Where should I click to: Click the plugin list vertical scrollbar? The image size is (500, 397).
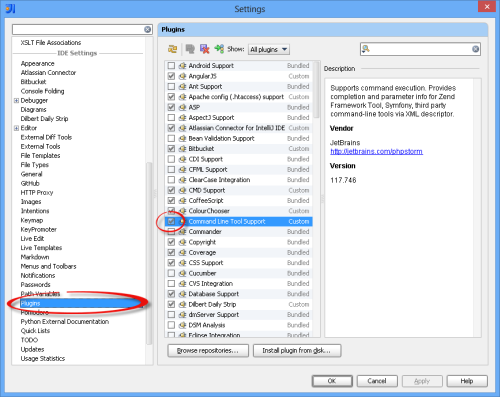(x=317, y=90)
